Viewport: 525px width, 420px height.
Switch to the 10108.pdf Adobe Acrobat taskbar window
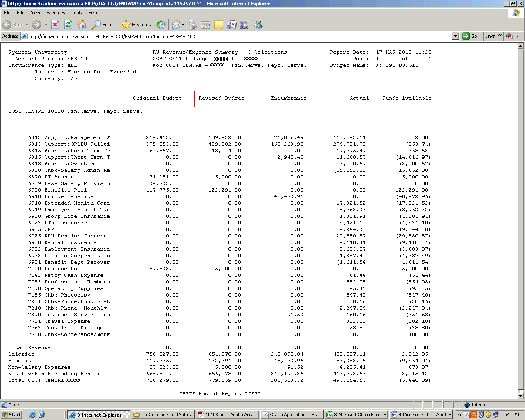(227, 415)
